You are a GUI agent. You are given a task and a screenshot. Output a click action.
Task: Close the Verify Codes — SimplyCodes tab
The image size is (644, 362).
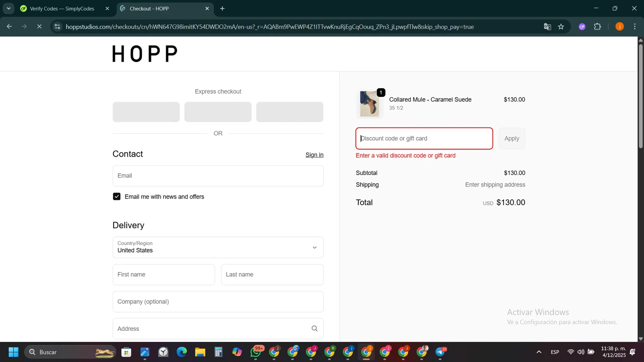pos(107,9)
